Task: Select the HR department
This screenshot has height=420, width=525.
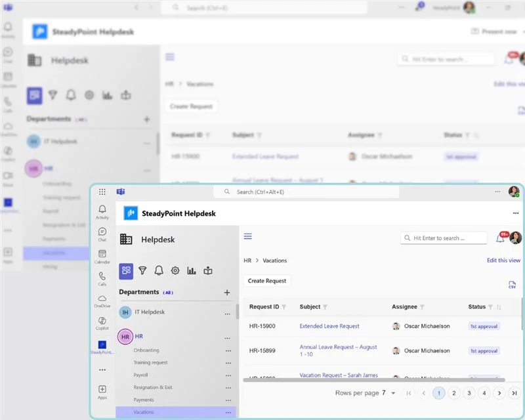Action: (x=138, y=336)
